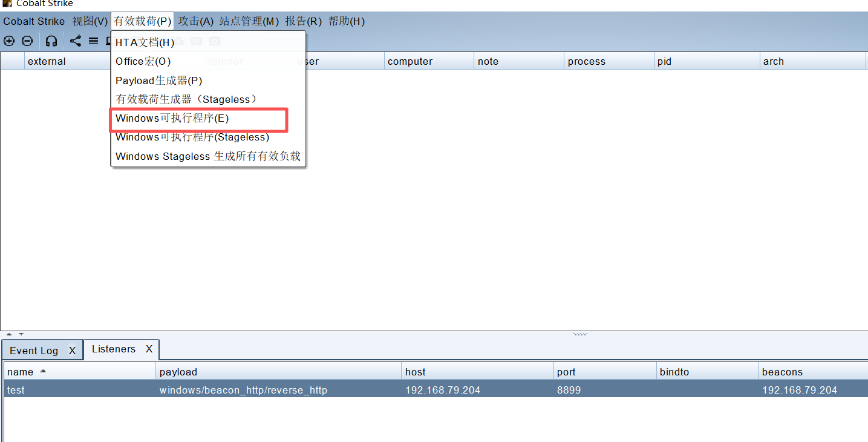
Task: Switch to pivot graph view icon
Action: coord(75,41)
